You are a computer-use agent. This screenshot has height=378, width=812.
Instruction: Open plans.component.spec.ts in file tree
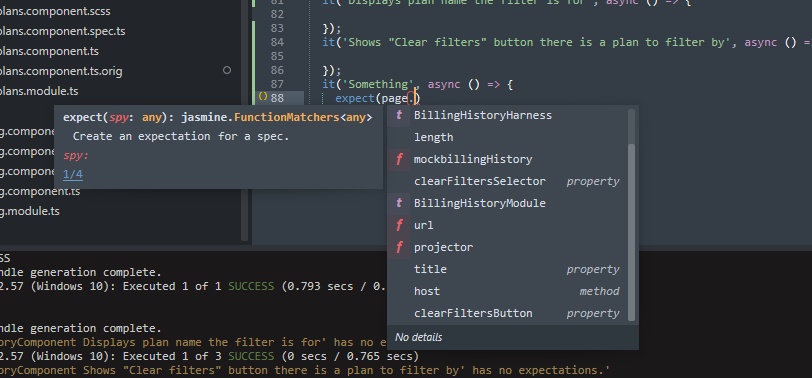tap(62, 31)
